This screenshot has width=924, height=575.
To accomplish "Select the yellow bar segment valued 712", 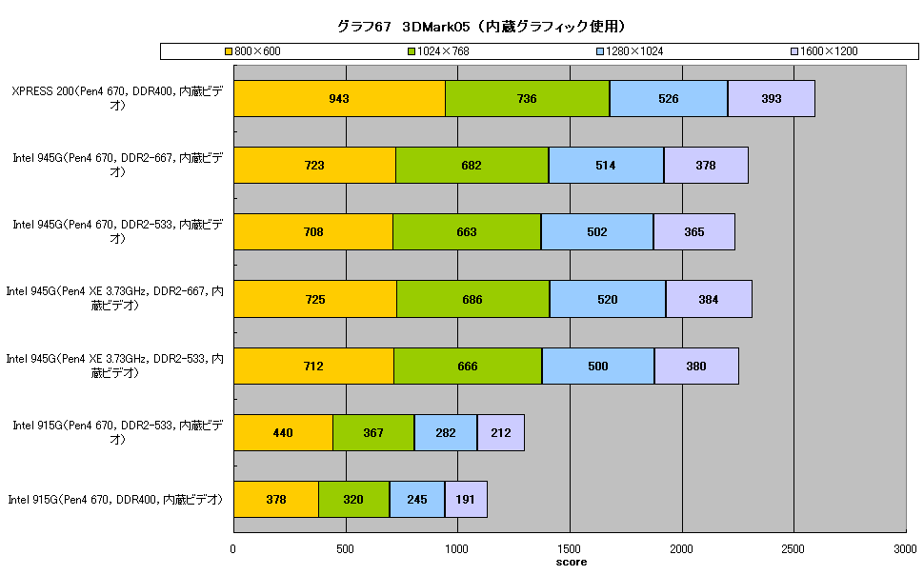I will (x=313, y=366).
